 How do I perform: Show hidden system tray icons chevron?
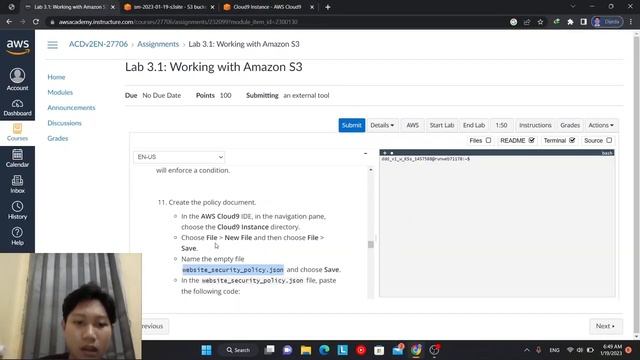click(527, 350)
